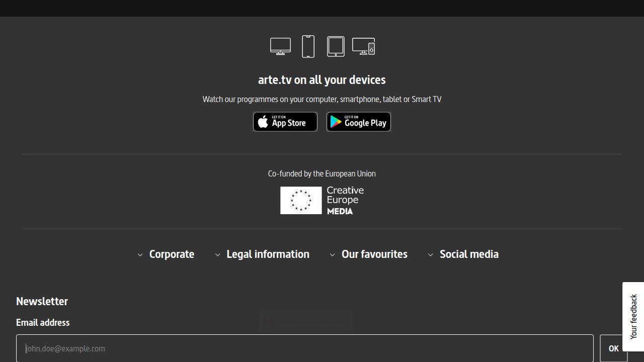
Task: Click the Creative Europe MEDIA logo
Action: 322,200
